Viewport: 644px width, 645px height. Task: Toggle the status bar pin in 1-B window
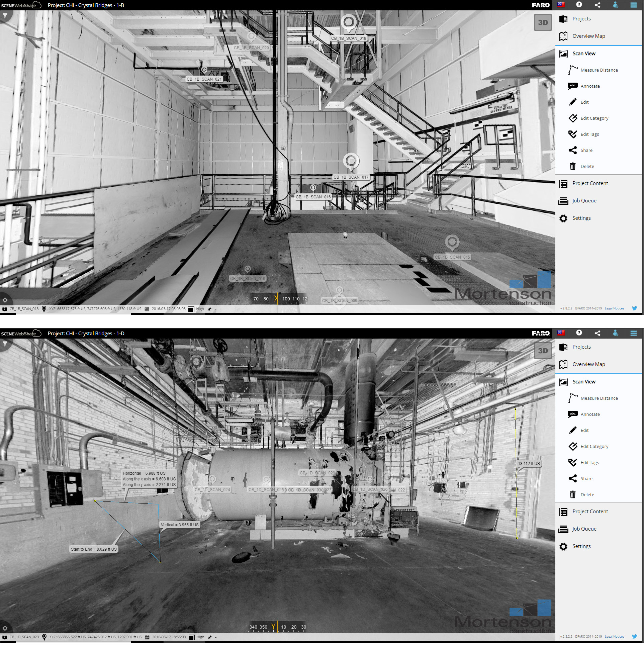(209, 309)
